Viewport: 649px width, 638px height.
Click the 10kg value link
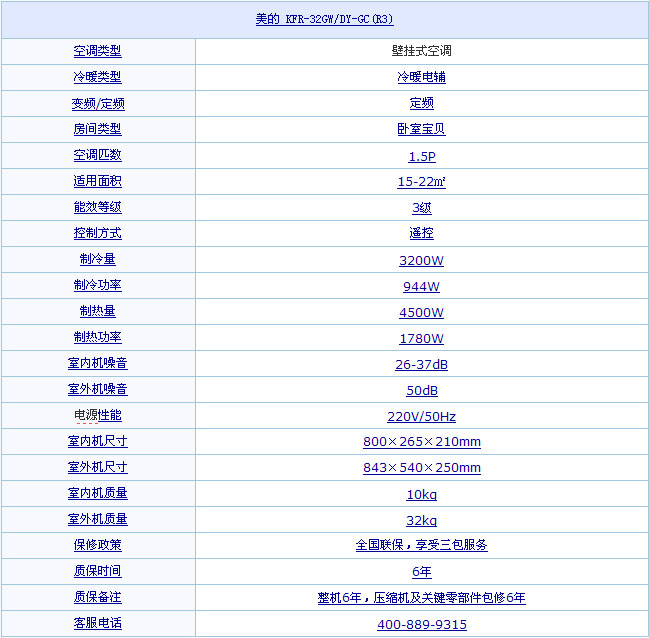click(x=421, y=495)
